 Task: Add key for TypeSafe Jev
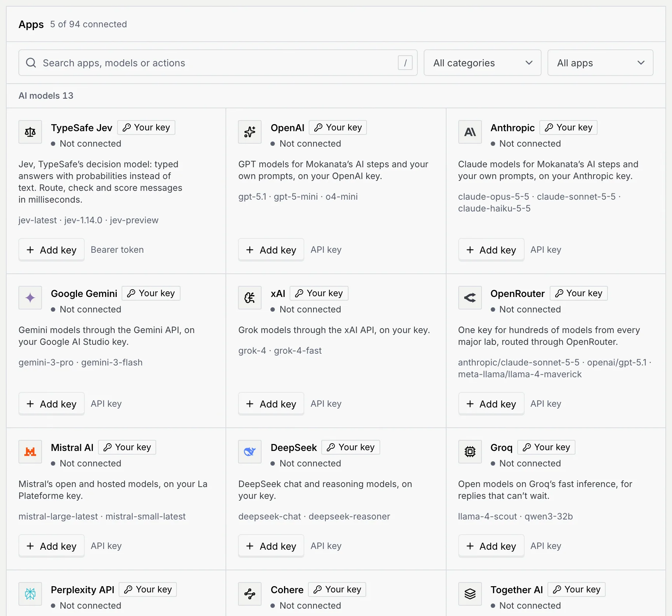coord(52,250)
